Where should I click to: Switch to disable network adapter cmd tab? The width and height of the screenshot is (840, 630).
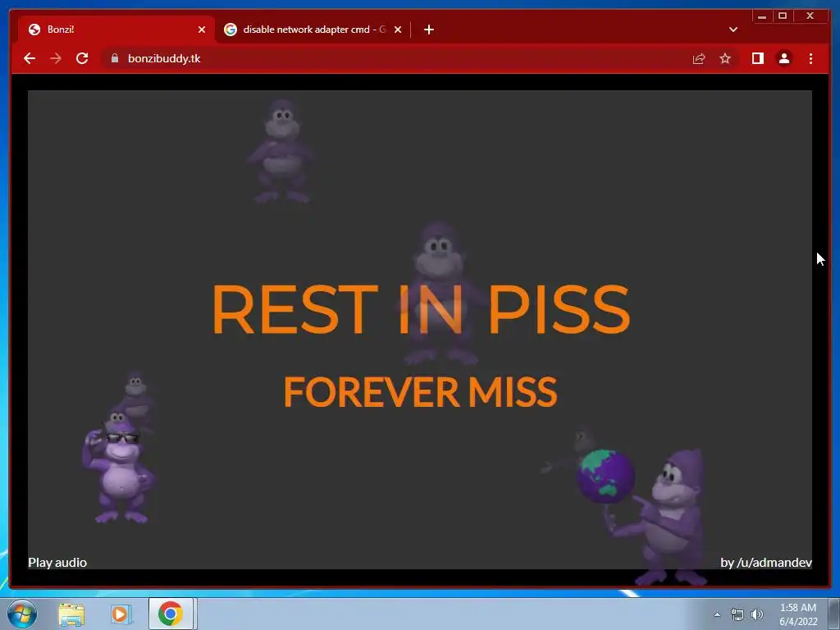313,30
